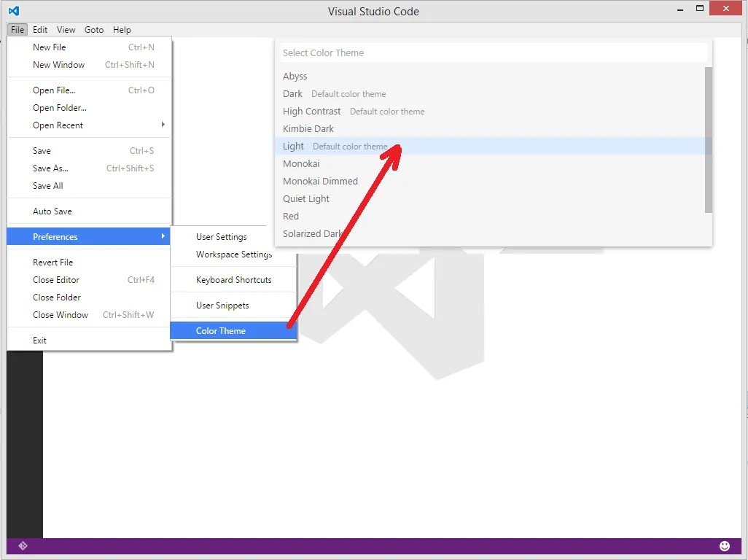Select Close Editor menu entry
Screen dimensions: 748x560
pyautogui.click(x=89, y=280)
